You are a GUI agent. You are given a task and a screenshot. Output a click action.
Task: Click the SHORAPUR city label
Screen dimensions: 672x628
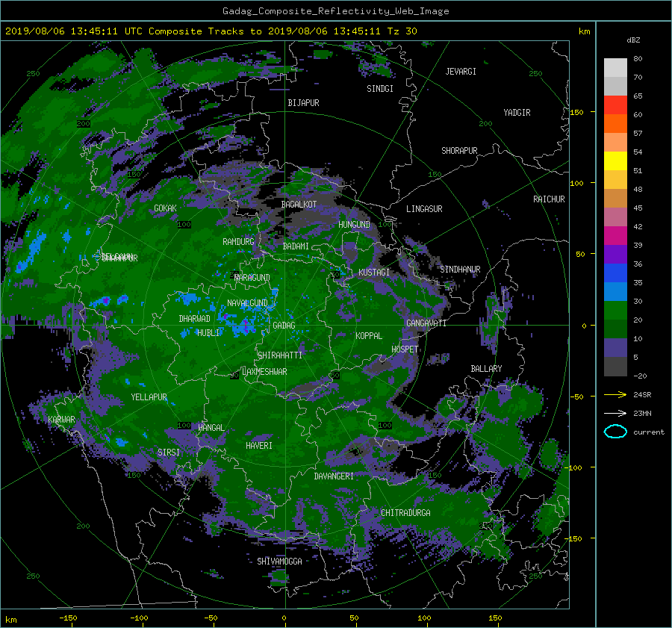tap(459, 151)
